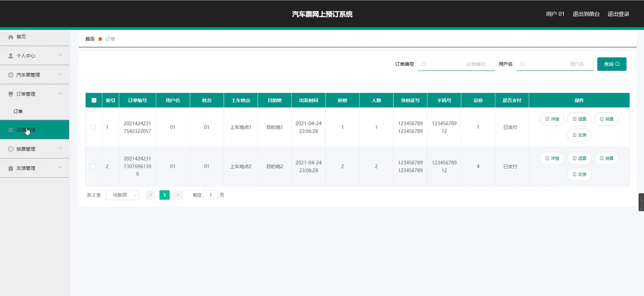The image size is (644, 296).
Task: Click the 订单编号 column header
Action: [x=138, y=100]
